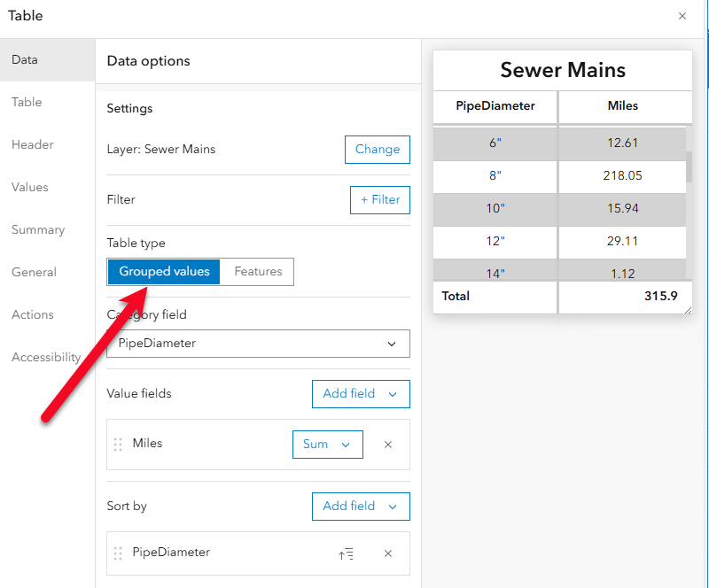The image size is (709, 588).
Task: Remove the Miles value field
Action: 387,445
